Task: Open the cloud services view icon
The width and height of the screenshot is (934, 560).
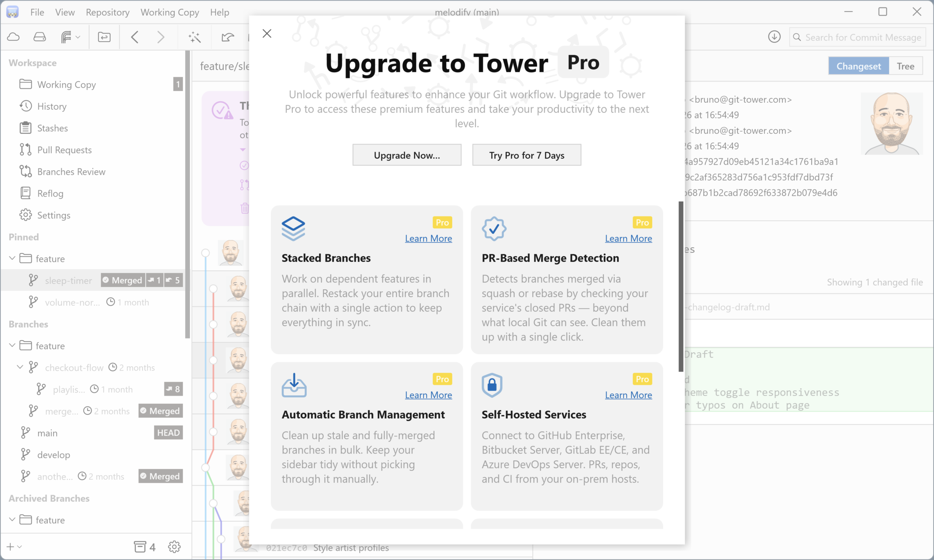Action: point(14,37)
